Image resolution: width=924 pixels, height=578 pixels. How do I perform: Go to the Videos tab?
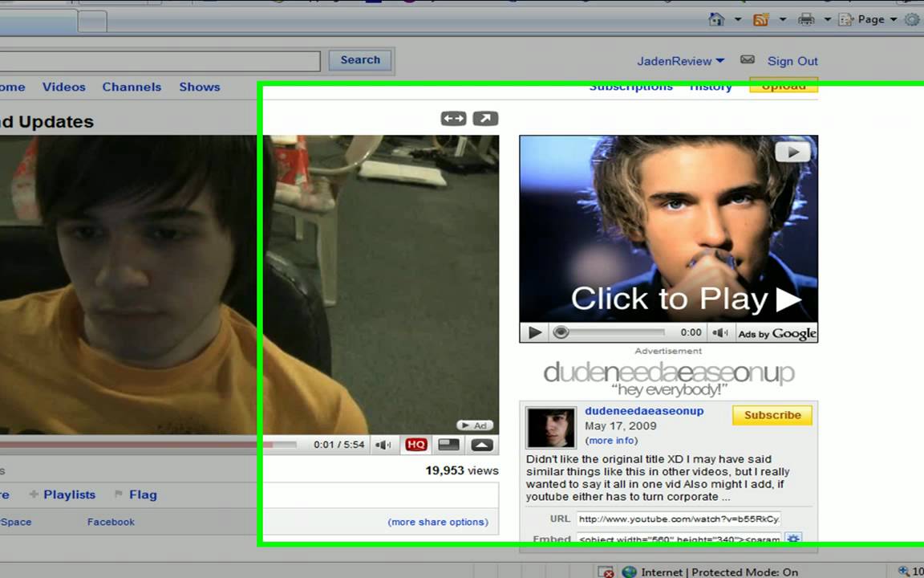pos(63,87)
